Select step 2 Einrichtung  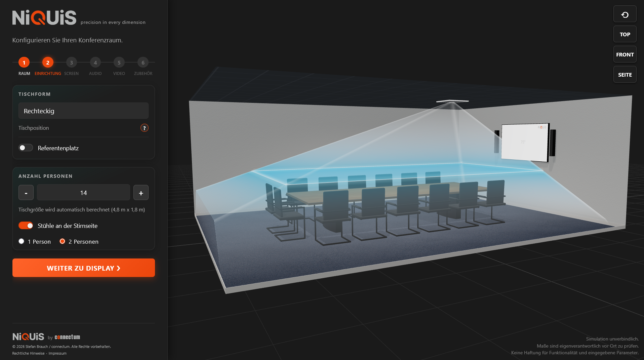(48, 63)
